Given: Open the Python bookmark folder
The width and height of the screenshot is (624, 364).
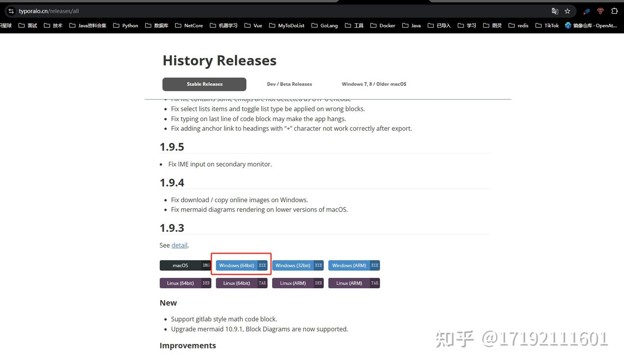Looking at the screenshot, I should coord(126,26).
